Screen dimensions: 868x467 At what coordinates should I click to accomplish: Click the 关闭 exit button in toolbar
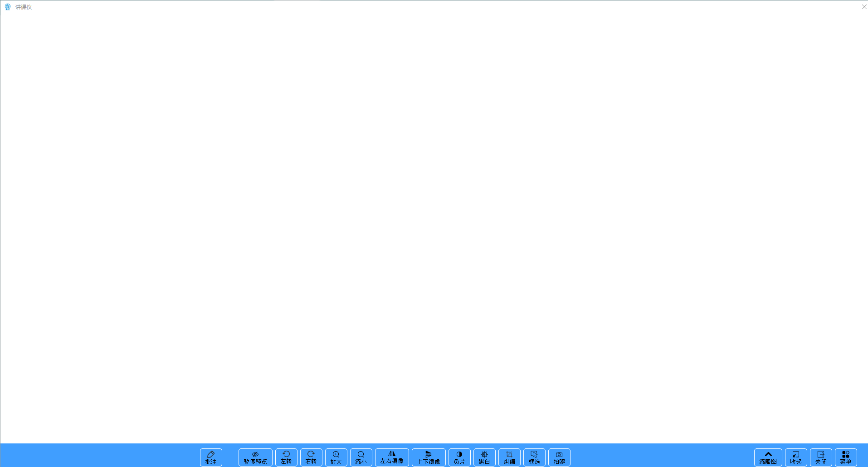[821, 457]
